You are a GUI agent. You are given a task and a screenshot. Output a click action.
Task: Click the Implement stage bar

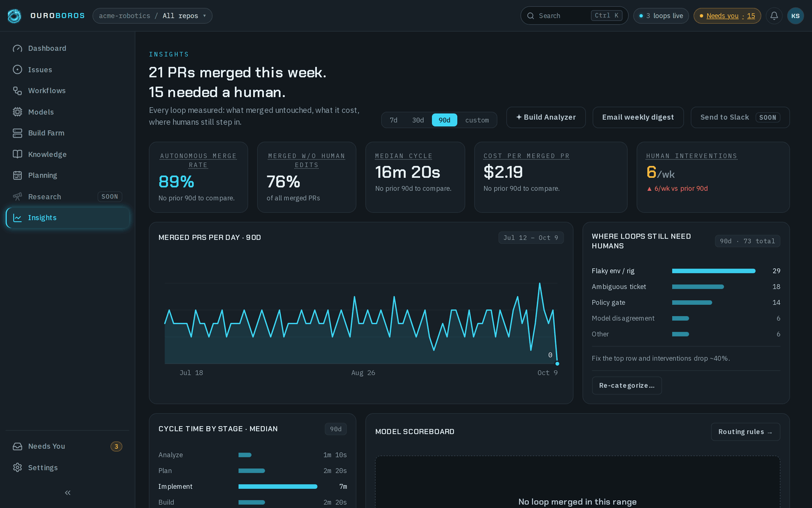277,487
